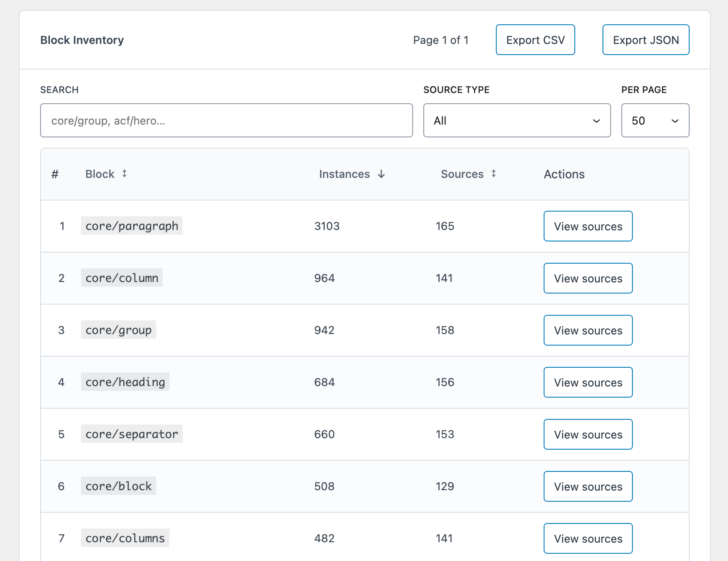
Task: View sources for core/column
Action: pos(588,278)
